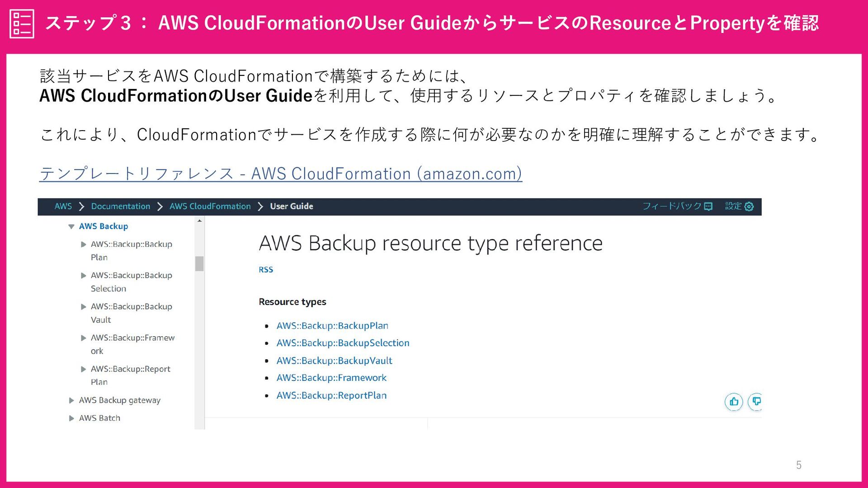Viewport: 868px width, 488px height.
Task: Select AWS::Backup::BackupVault in the sidebar
Action: 132,313
